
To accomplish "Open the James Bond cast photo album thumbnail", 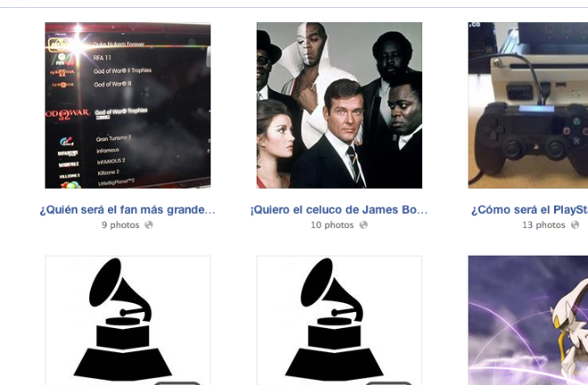I will [339, 105].
